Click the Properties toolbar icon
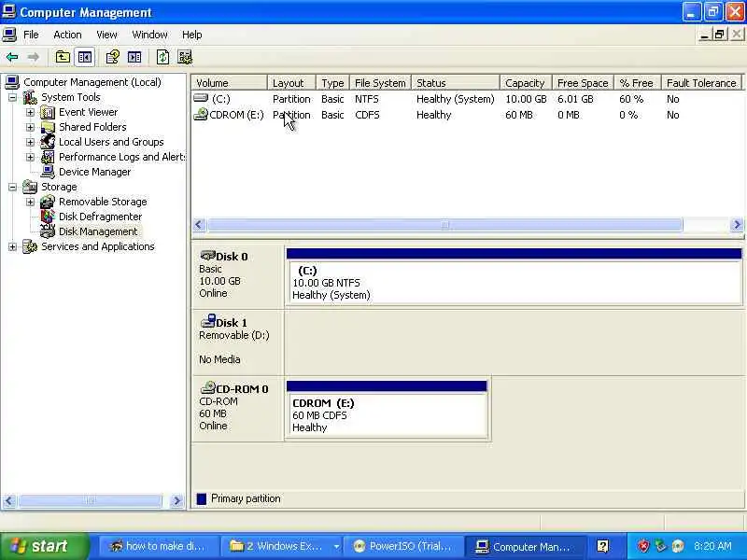 coord(112,57)
